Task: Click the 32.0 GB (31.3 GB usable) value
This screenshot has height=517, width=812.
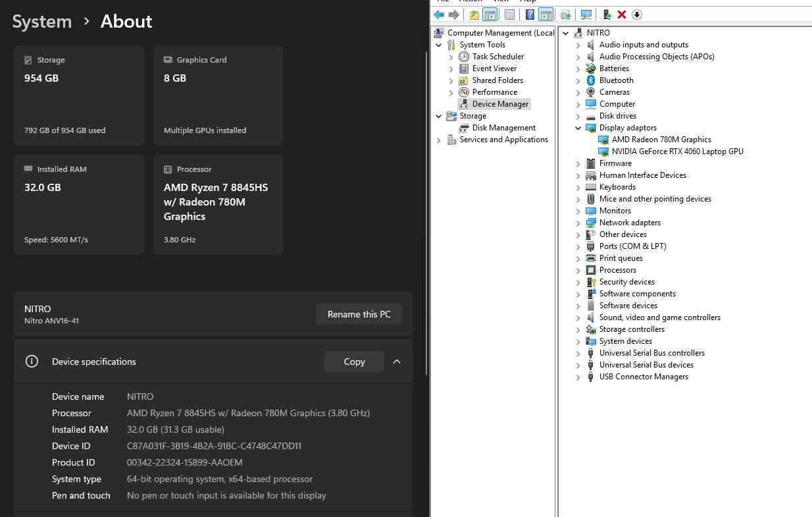Action: point(175,429)
